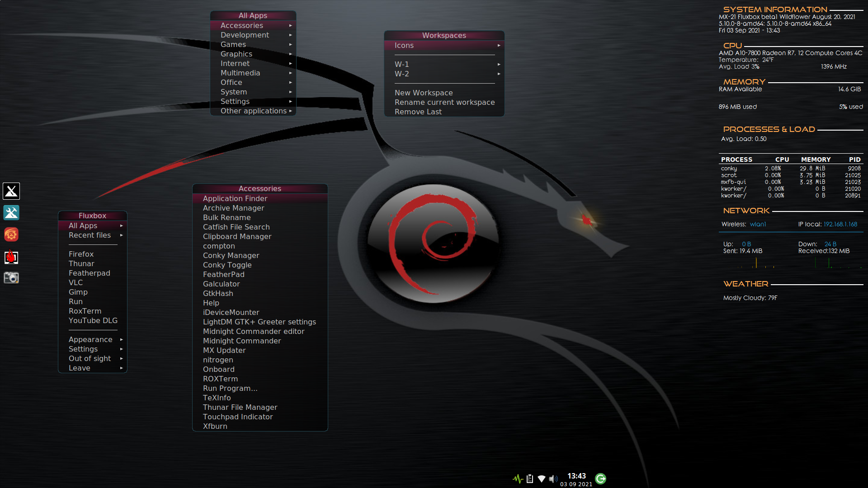
Task: Launch compton from Accessories
Action: 260,246
